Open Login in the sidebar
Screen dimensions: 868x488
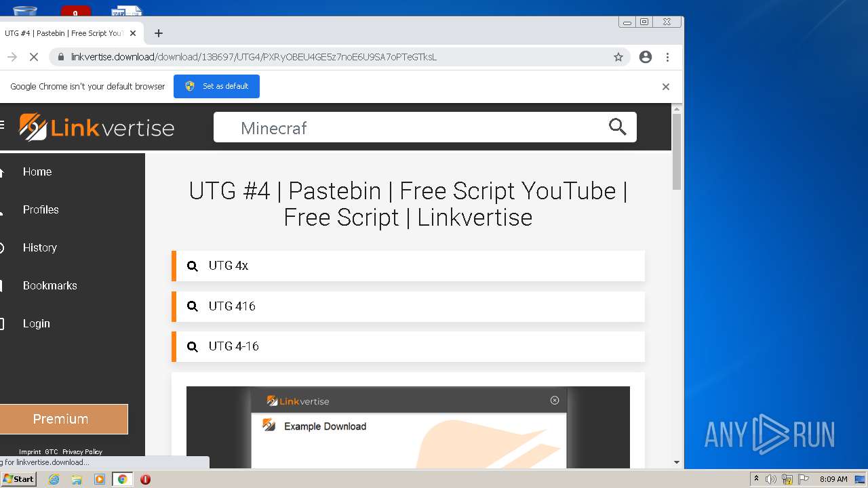point(37,324)
